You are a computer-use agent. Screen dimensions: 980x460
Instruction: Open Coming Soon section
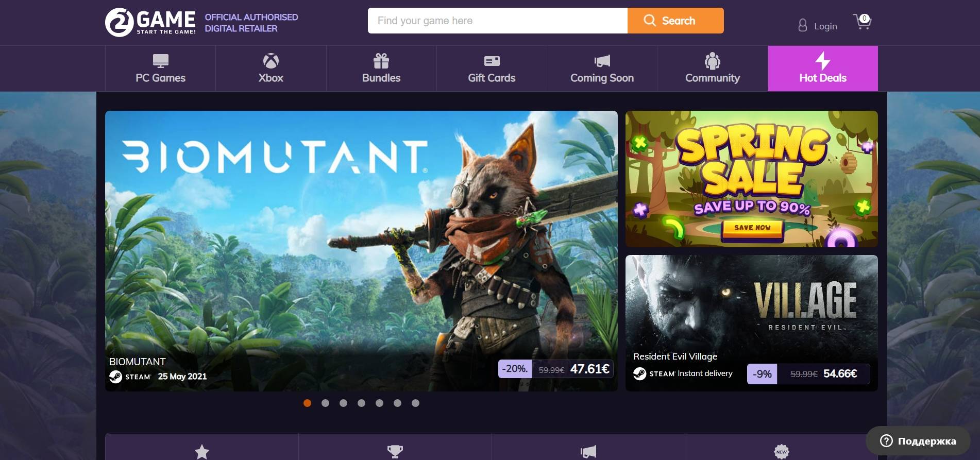[602, 69]
